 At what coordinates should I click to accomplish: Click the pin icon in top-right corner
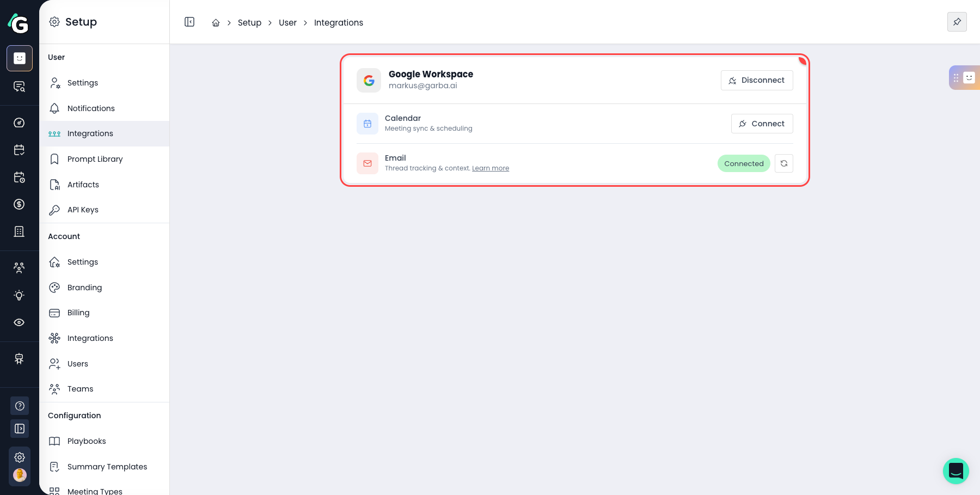point(957,22)
